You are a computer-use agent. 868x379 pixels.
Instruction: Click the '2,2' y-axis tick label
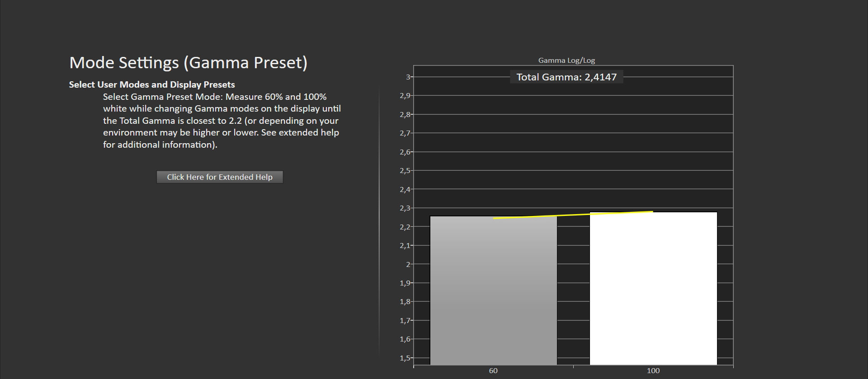[x=405, y=227]
